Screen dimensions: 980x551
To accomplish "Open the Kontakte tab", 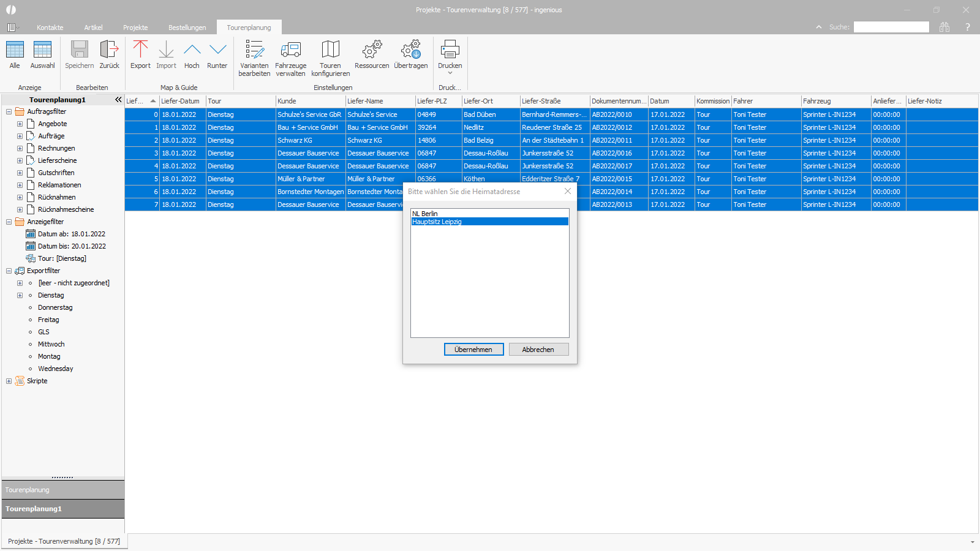I will point(50,28).
